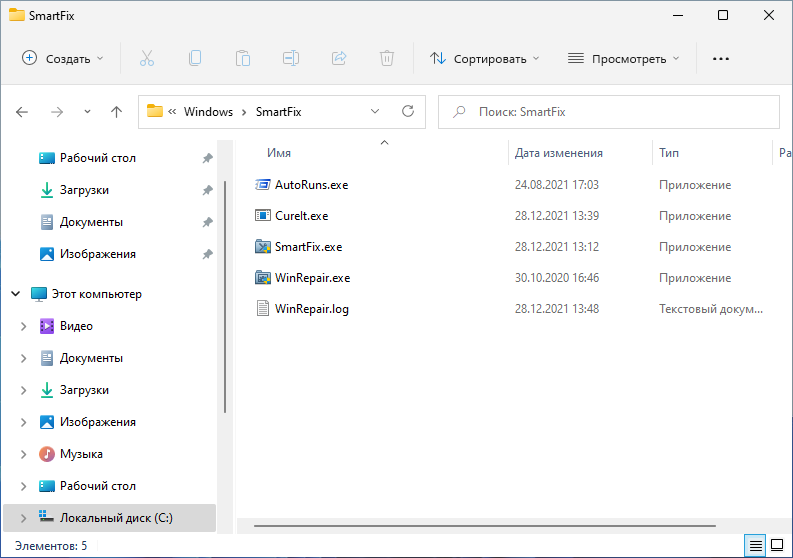Image resolution: width=793 pixels, height=558 pixels.
Task: Click the navigation pane vertical scrollbar
Action: pos(225,297)
